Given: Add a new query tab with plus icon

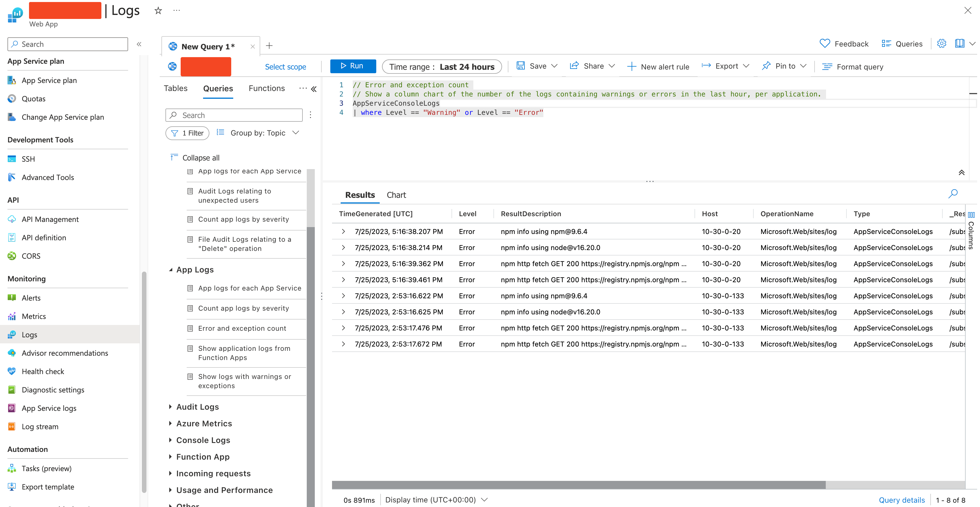Looking at the screenshot, I should click(269, 46).
